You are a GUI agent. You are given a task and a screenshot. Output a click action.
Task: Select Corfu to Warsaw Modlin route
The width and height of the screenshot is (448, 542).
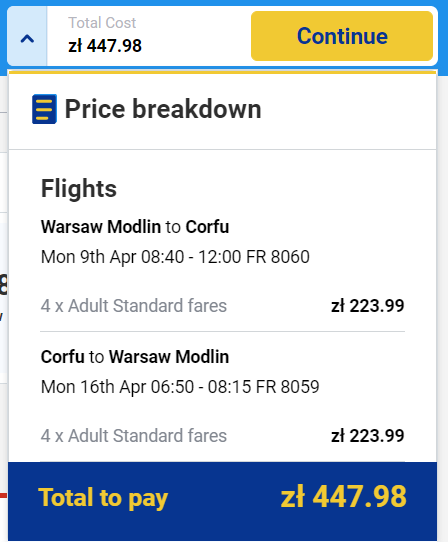point(135,357)
